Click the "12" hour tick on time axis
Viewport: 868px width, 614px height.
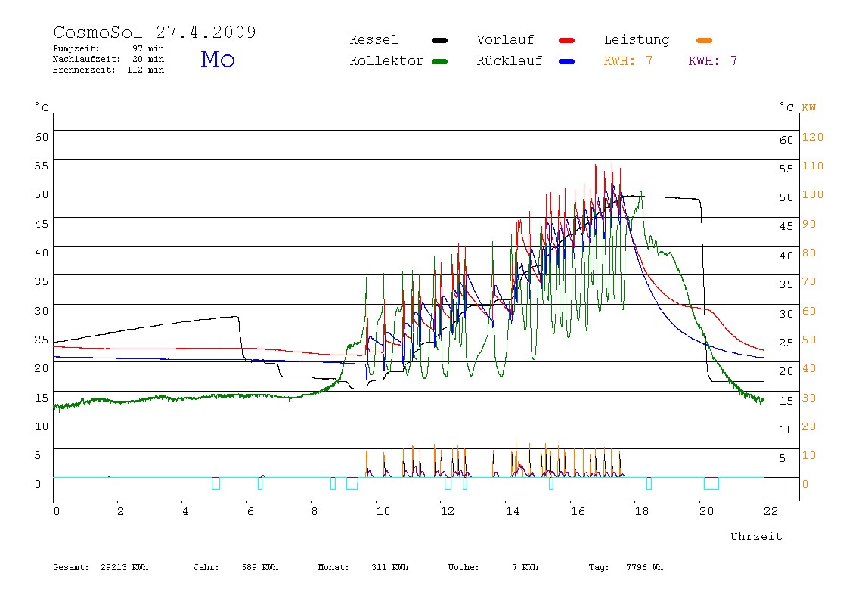[448, 511]
